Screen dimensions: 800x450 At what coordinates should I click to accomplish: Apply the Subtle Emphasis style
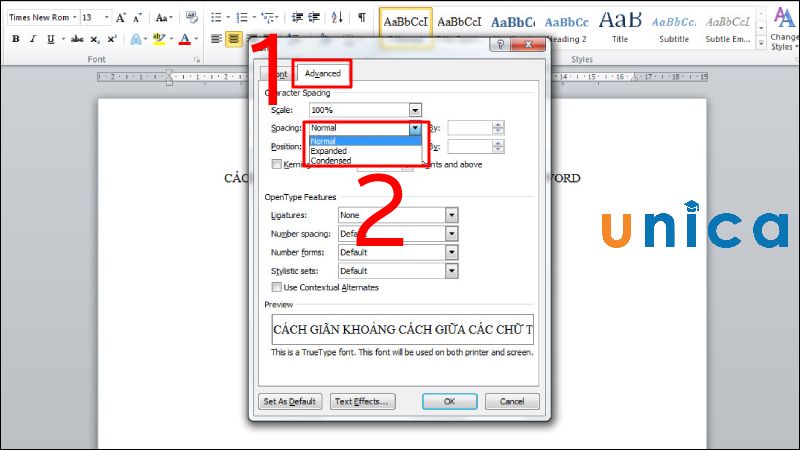[728, 29]
